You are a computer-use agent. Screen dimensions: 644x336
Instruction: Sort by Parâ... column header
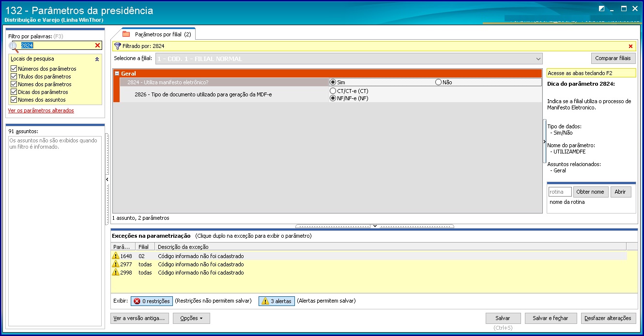click(x=123, y=247)
